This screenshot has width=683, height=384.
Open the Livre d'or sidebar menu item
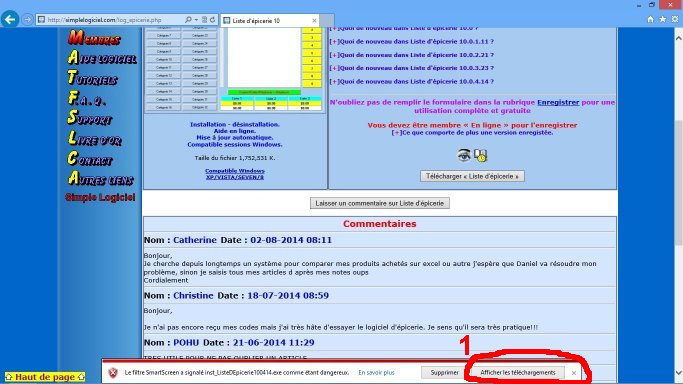tap(95, 138)
